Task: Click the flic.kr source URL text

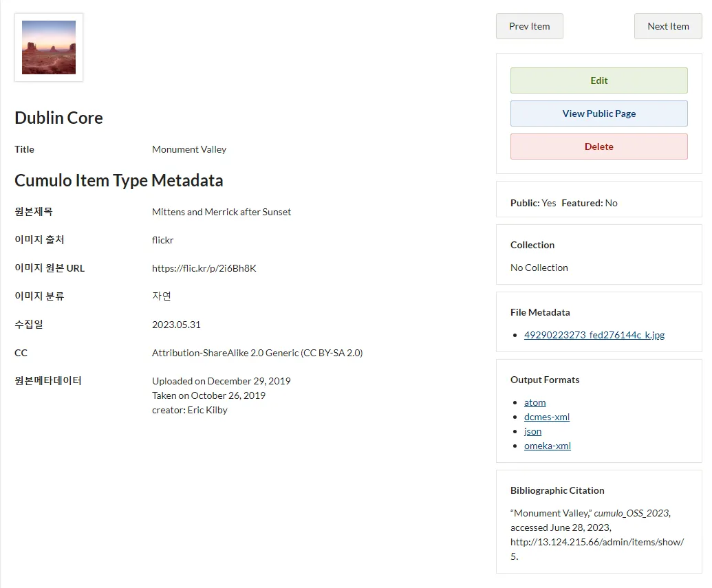Action: click(204, 268)
